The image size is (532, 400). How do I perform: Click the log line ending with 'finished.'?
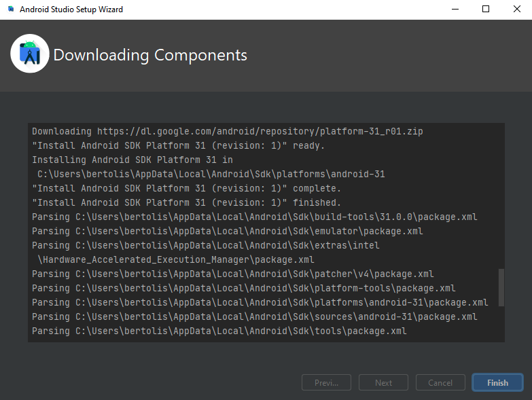[x=186, y=202]
